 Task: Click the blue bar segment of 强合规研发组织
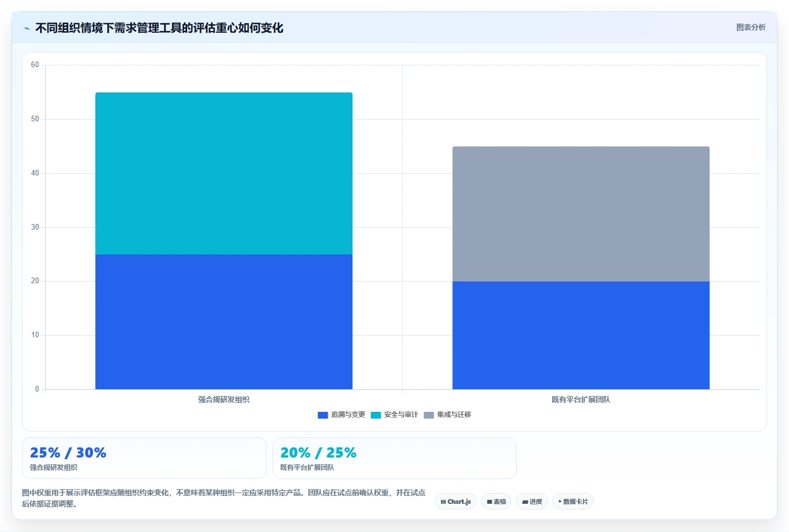224,322
